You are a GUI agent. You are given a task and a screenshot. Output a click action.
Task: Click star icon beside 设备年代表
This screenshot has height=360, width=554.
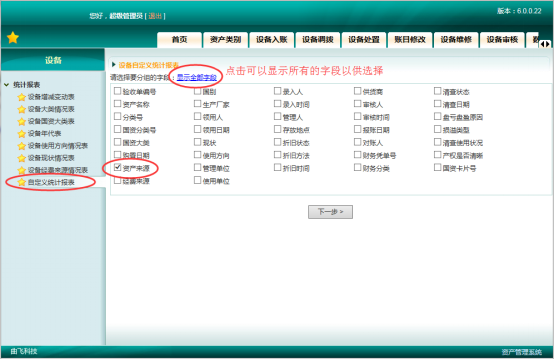(x=22, y=134)
